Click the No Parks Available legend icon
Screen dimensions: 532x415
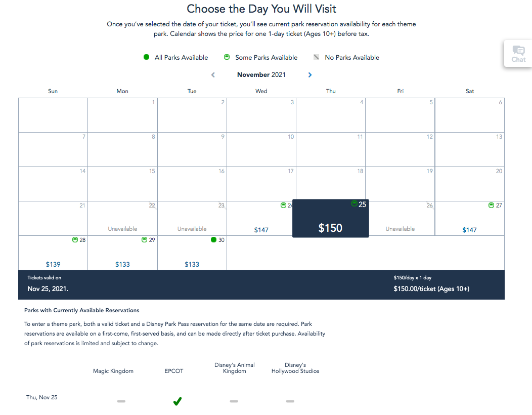(x=316, y=57)
